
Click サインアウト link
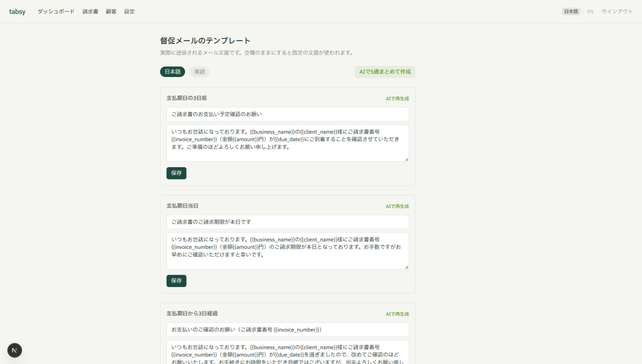click(x=617, y=11)
